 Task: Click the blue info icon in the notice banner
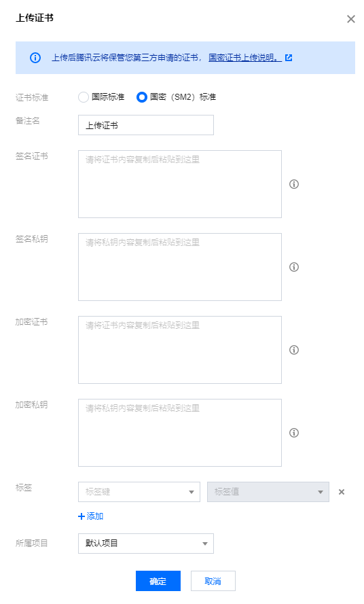point(35,58)
